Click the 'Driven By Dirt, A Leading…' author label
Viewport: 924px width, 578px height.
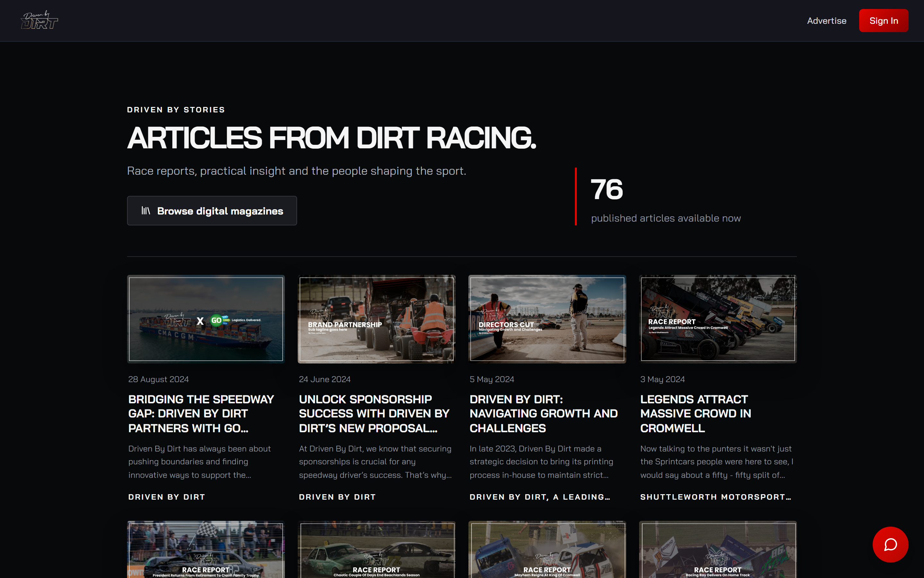click(x=540, y=497)
